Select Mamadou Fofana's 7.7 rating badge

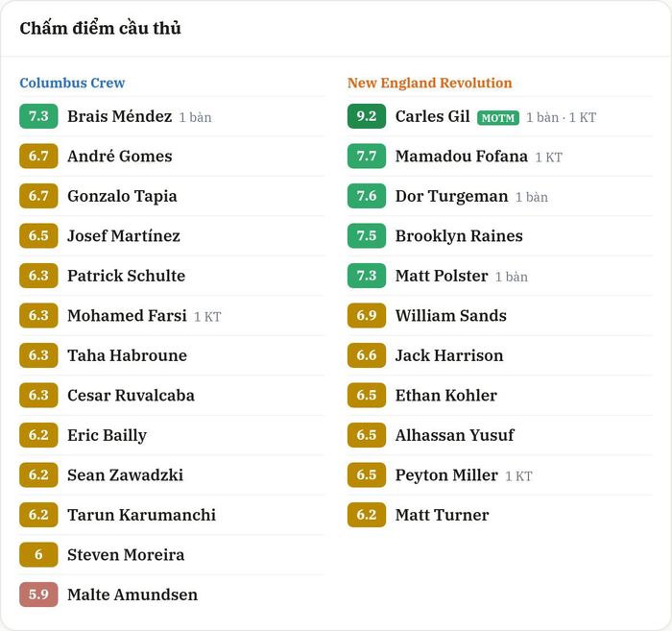(x=367, y=156)
